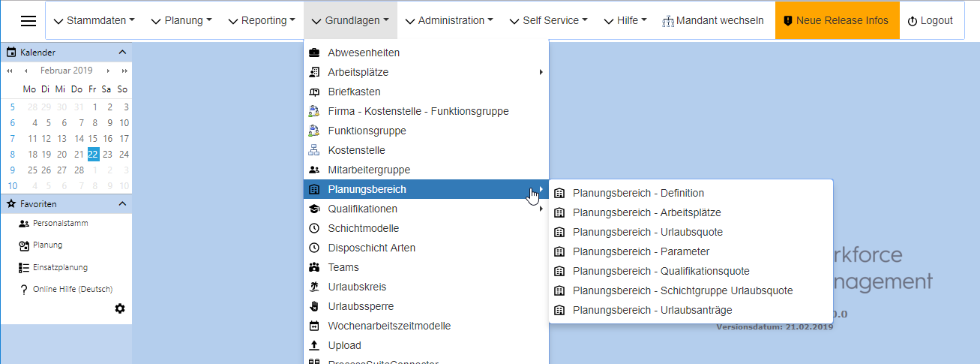Open the Hilfe dropdown menu

[625, 20]
